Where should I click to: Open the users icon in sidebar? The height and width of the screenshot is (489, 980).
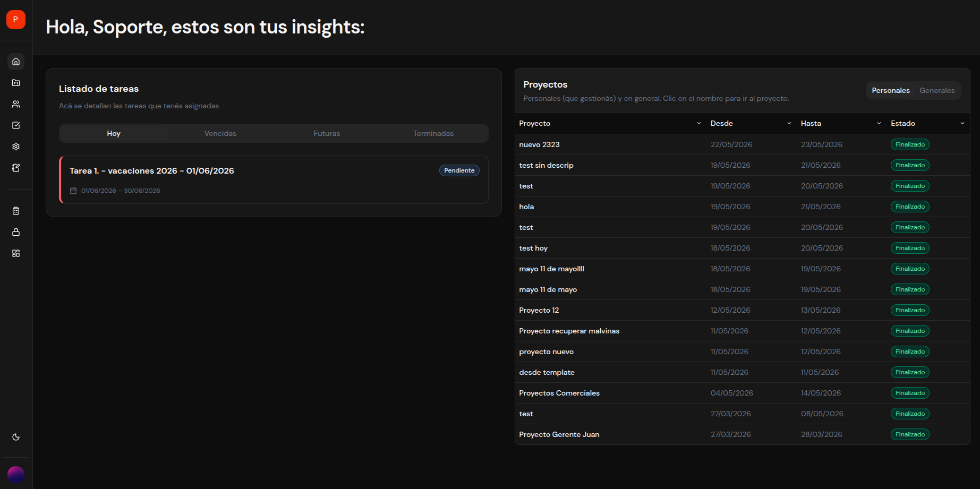coord(16,104)
